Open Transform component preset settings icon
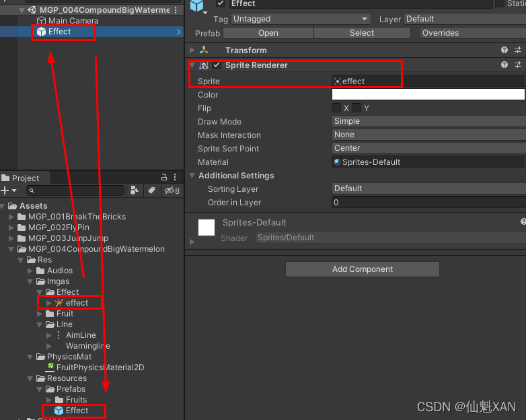526x420 pixels. click(x=518, y=50)
